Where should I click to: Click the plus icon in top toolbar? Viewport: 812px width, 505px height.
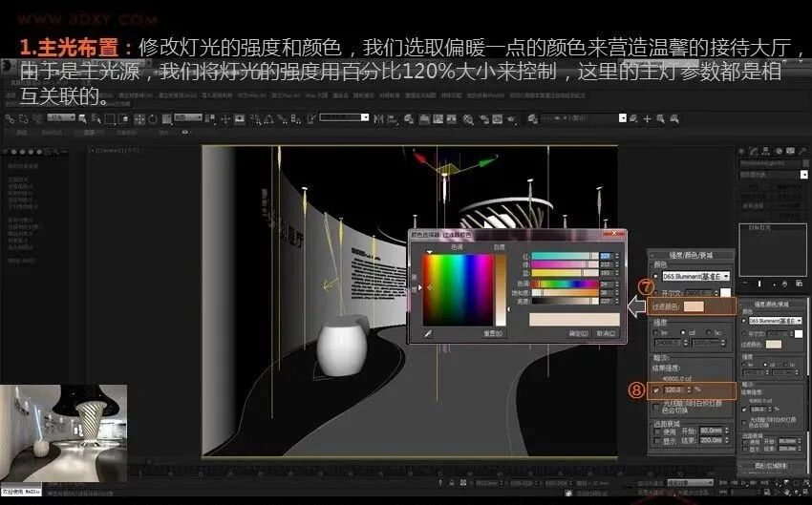click(x=647, y=118)
